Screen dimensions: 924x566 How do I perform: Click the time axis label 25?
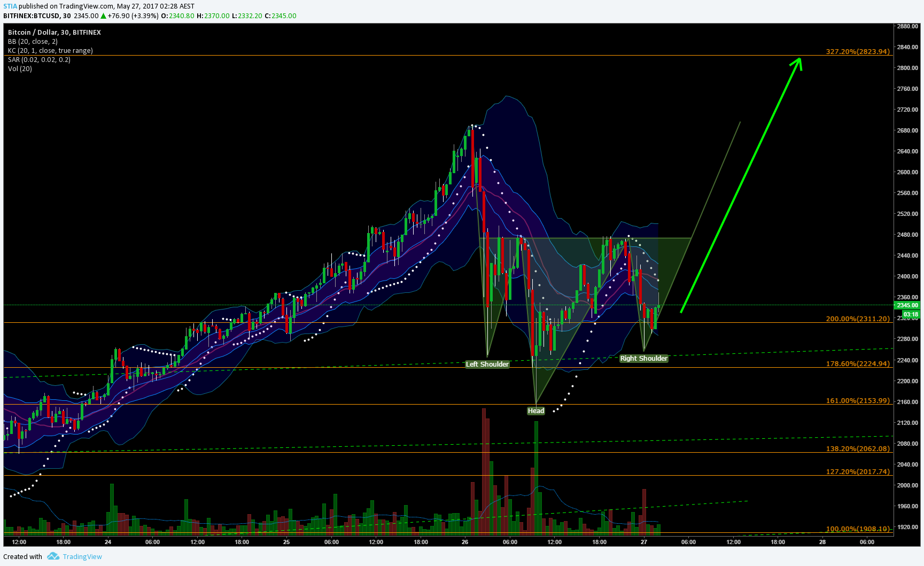click(286, 542)
